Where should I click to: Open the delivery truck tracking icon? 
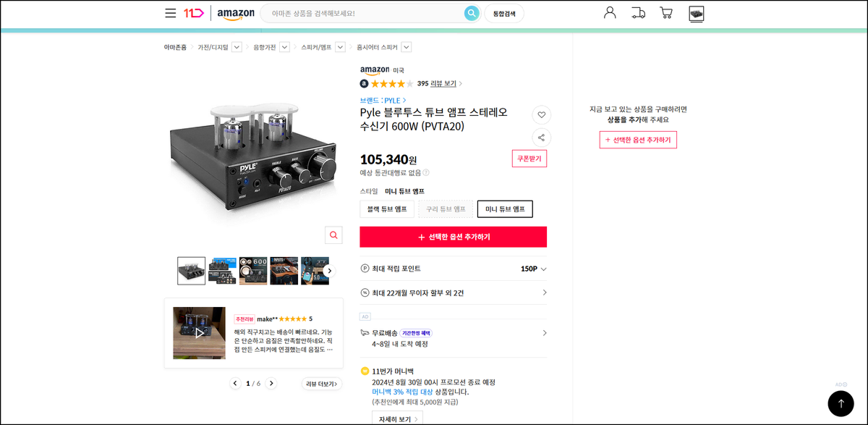pyautogui.click(x=638, y=12)
